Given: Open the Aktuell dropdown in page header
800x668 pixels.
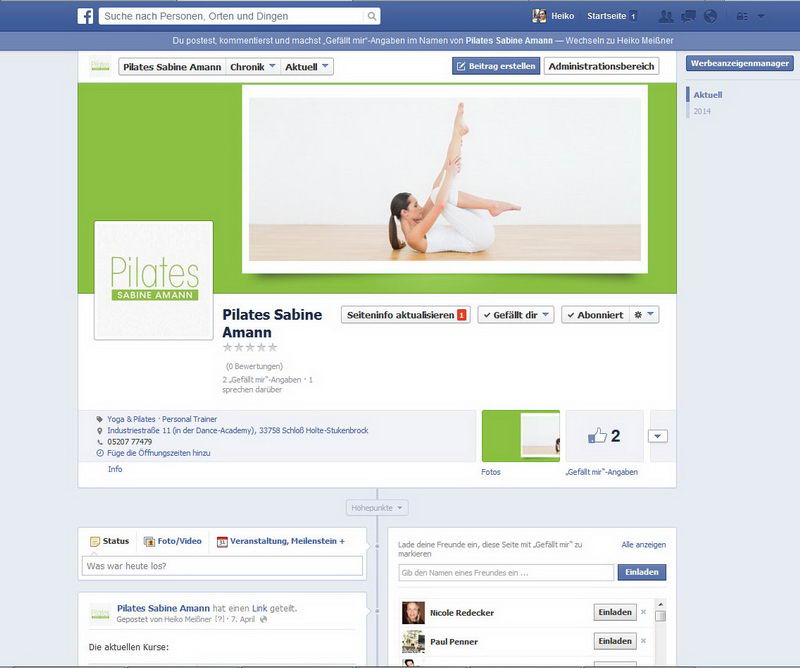Looking at the screenshot, I should click(x=307, y=66).
